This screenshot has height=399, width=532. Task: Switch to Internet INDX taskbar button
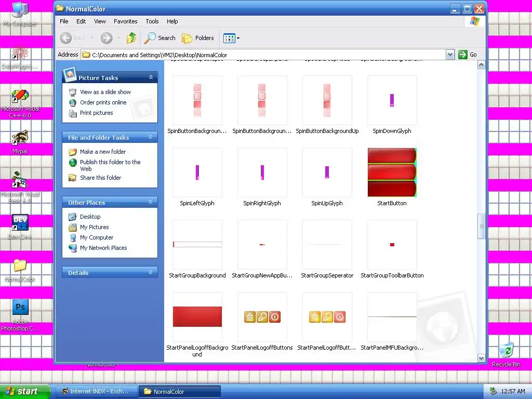[96, 392]
